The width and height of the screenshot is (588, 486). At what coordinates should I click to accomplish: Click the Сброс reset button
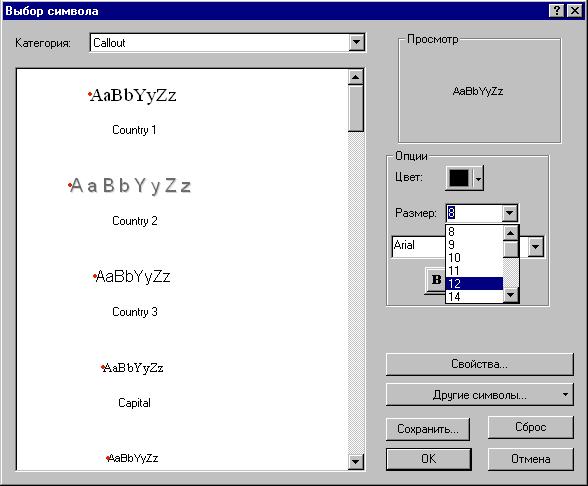pyautogui.click(x=531, y=427)
